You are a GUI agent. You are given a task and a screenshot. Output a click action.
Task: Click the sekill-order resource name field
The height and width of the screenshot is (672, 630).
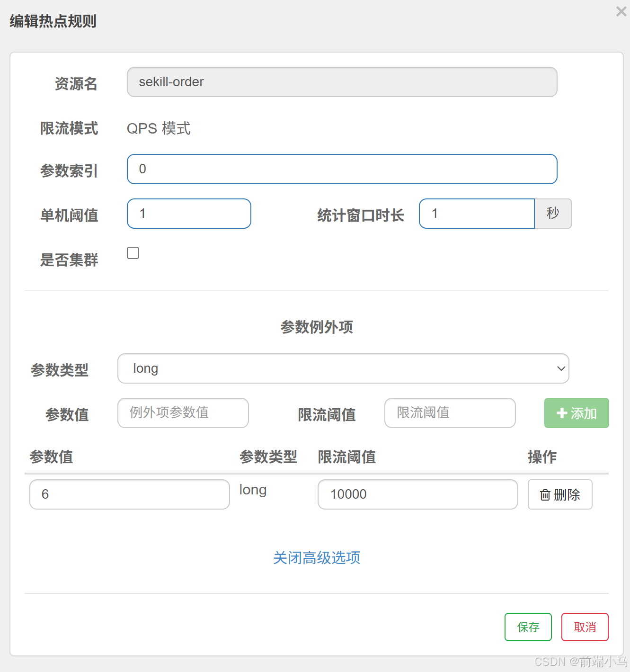[342, 82]
